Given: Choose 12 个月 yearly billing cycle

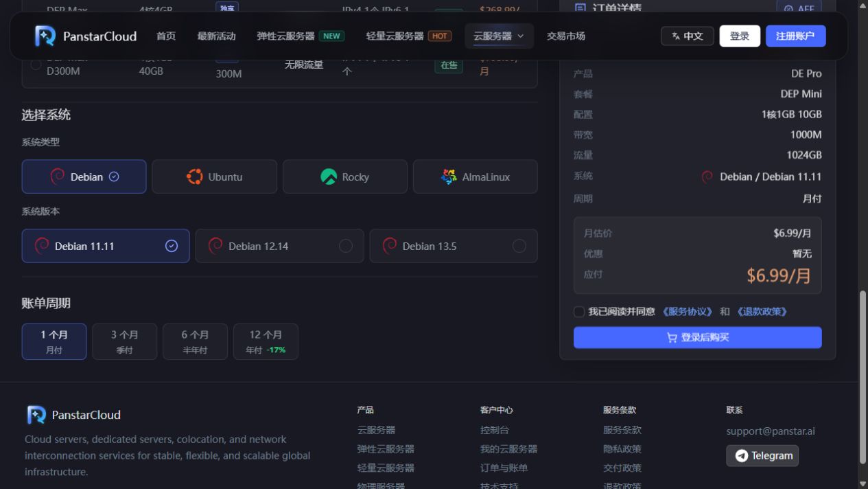Looking at the screenshot, I should [266, 341].
